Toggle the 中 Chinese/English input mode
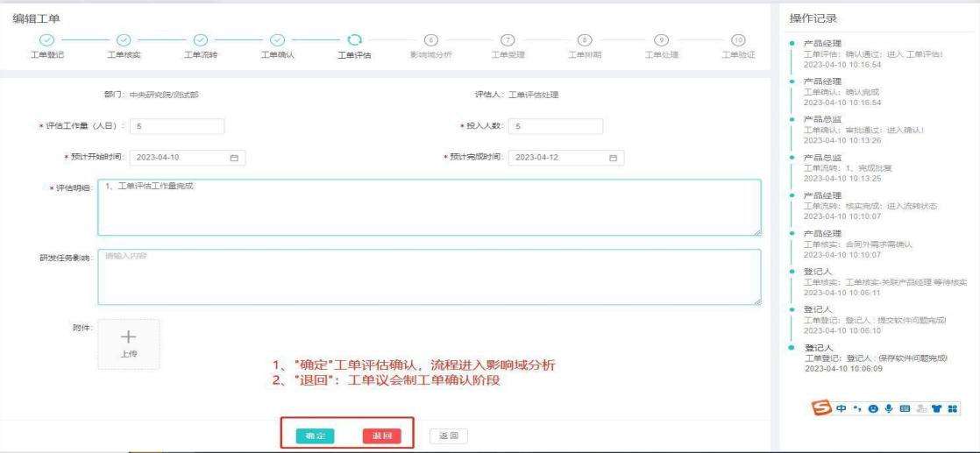The width and height of the screenshot is (980, 453). 841,409
